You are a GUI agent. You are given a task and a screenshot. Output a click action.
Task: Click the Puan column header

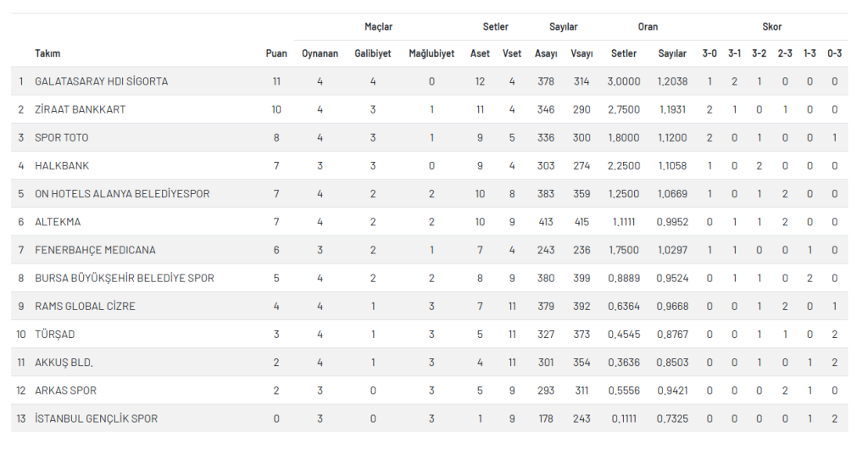(276, 53)
